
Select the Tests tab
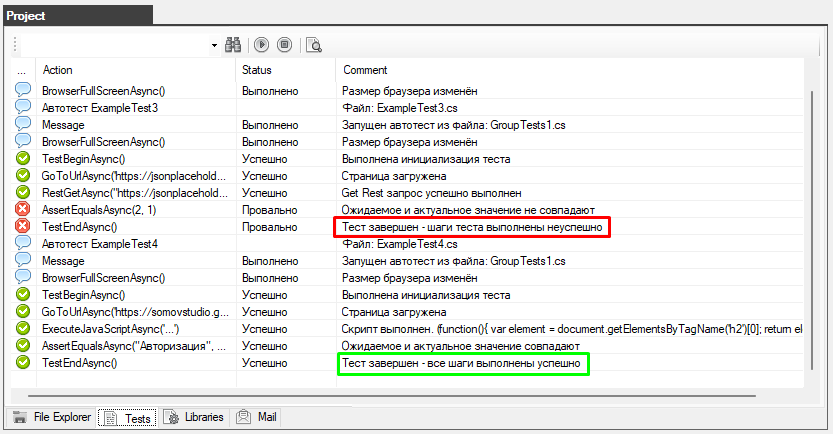(127, 418)
